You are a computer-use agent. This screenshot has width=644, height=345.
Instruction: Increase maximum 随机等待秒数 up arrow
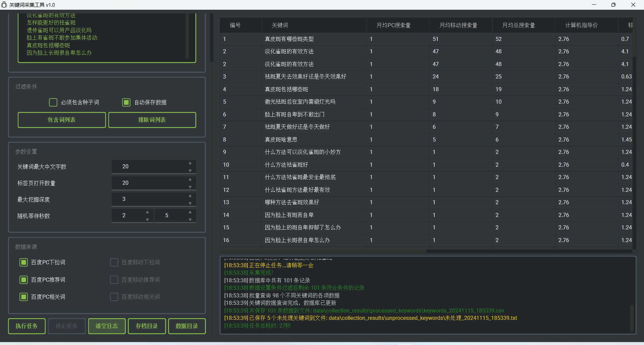(190, 212)
